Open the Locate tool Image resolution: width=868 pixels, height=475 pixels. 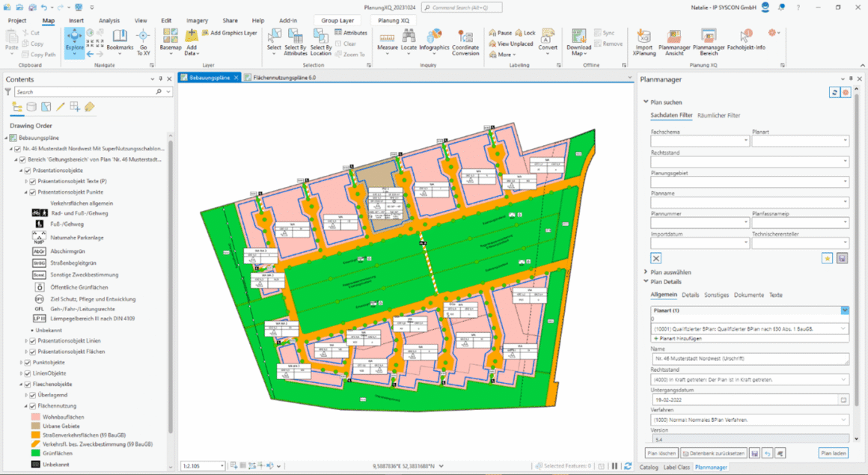click(x=409, y=40)
